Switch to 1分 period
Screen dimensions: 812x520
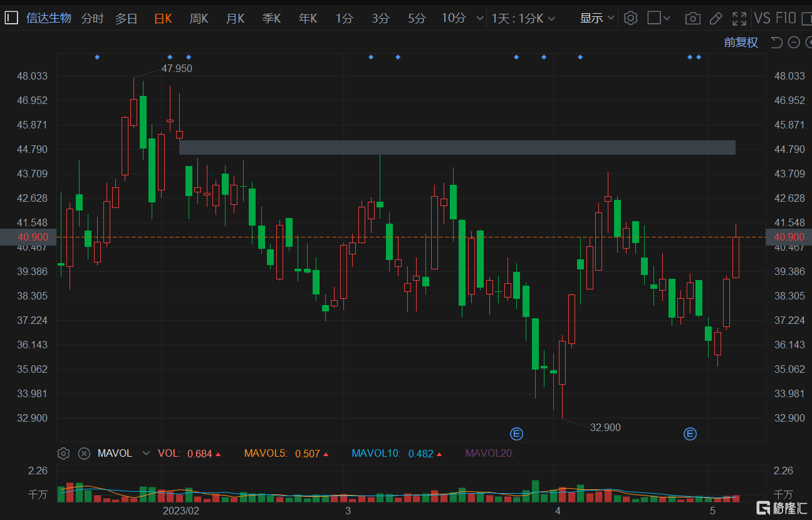click(x=344, y=18)
